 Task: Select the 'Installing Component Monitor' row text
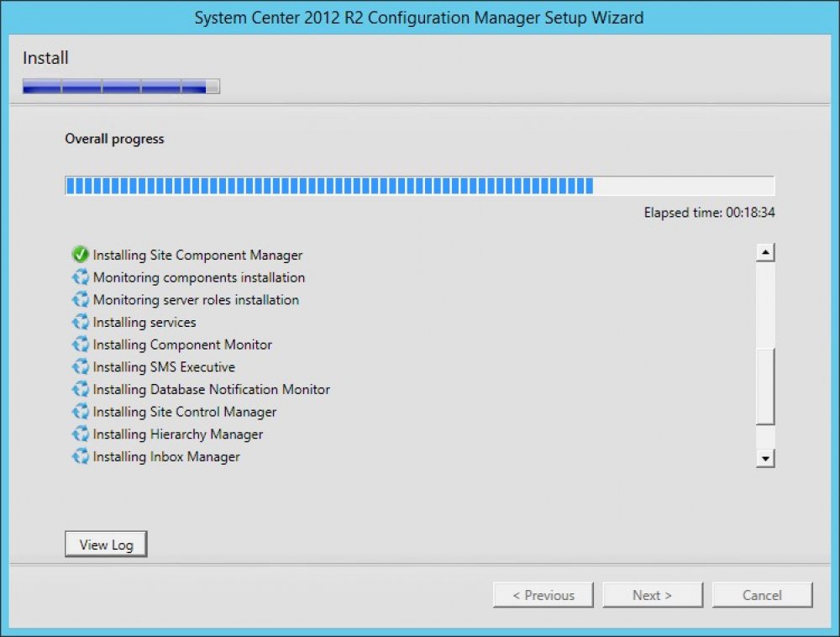click(x=182, y=345)
